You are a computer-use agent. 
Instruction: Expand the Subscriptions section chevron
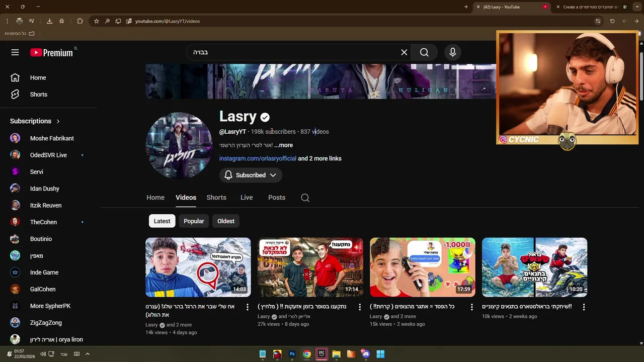coord(58,121)
